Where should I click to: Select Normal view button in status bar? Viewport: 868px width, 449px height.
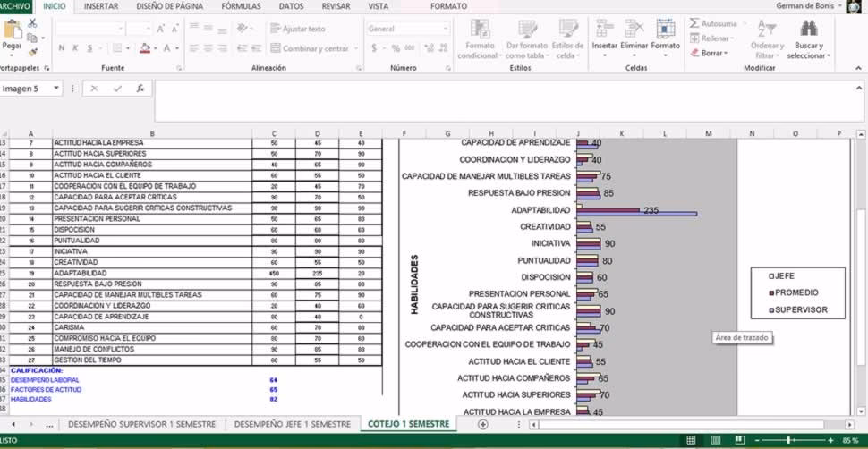point(691,441)
